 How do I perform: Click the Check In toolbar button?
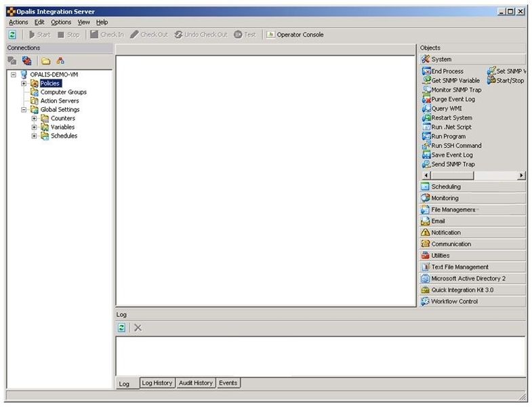click(x=107, y=35)
